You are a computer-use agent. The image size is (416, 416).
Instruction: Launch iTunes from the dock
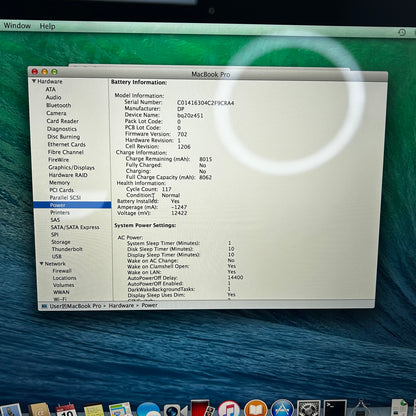(228, 409)
